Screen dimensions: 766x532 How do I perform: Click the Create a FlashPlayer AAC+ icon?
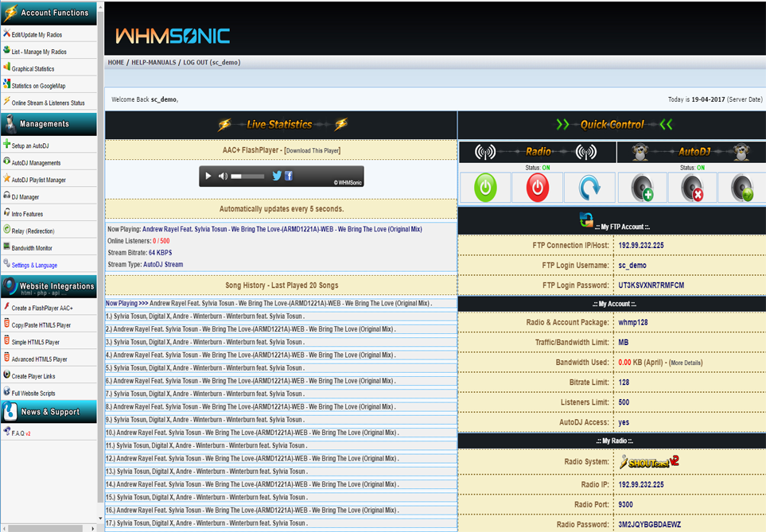pyautogui.click(x=7, y=306)
